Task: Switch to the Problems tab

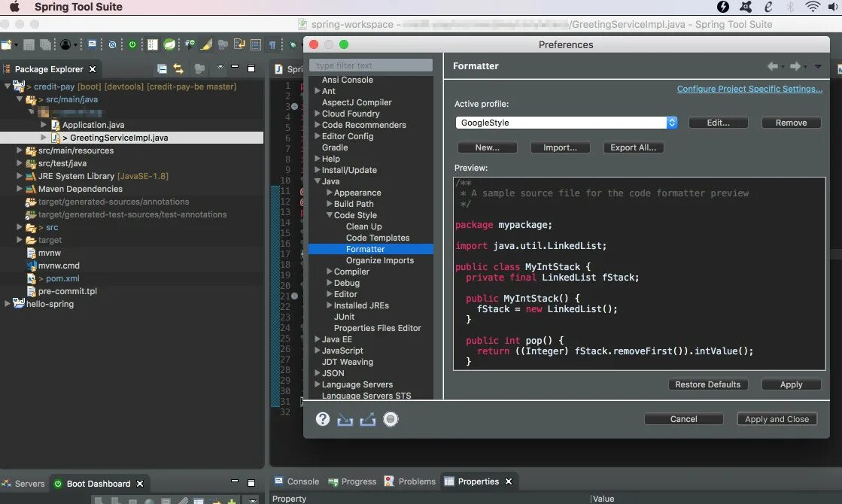Action: (x=410, y=481)
